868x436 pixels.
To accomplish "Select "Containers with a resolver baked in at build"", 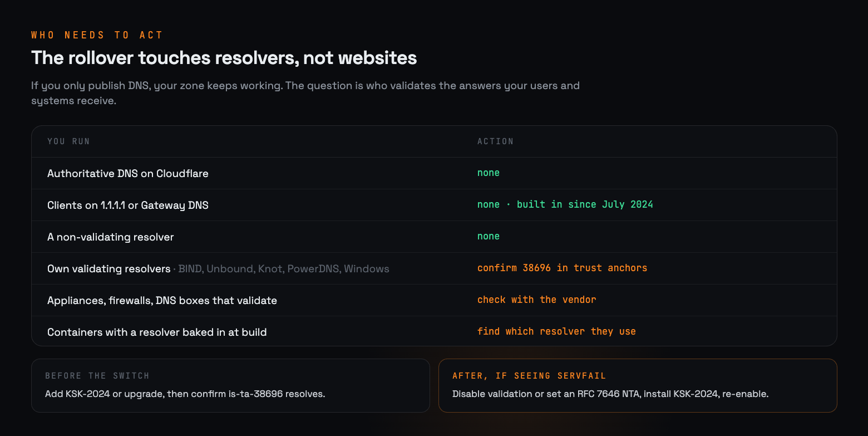I will pyautogui.click(x=157, y=332).
